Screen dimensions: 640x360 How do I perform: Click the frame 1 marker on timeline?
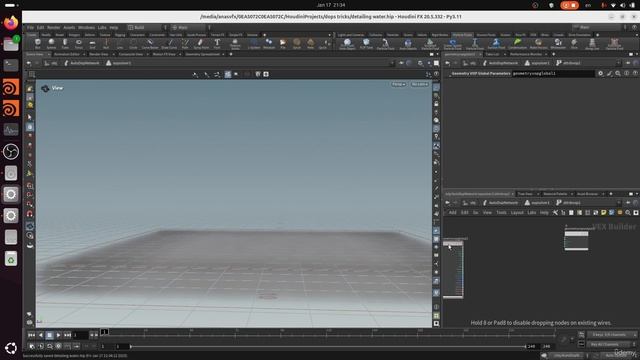(104, 332)
